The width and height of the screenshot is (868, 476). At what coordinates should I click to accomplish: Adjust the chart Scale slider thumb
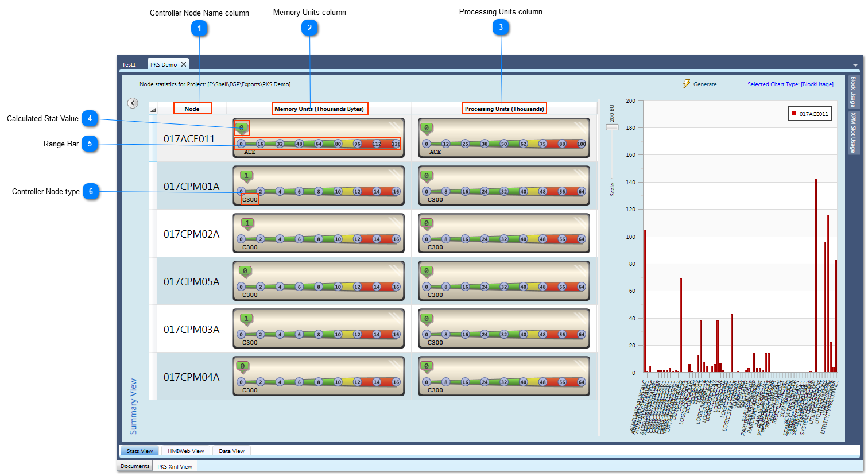click(x=612, y=127)
